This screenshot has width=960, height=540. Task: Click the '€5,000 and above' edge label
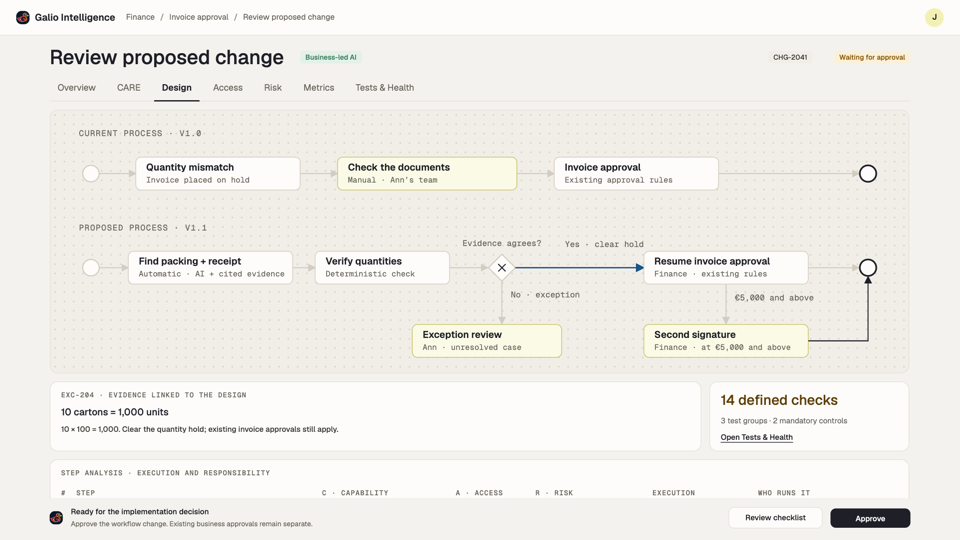(774, 298)
